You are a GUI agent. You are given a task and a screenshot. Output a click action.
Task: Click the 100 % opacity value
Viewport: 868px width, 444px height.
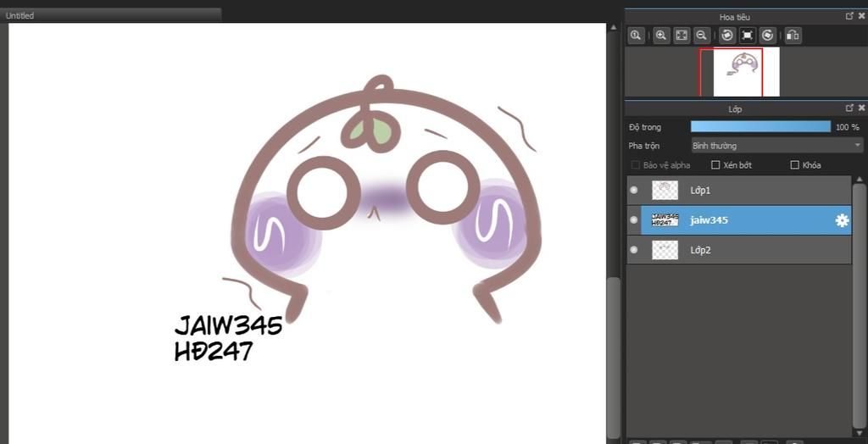click(847, 127)
